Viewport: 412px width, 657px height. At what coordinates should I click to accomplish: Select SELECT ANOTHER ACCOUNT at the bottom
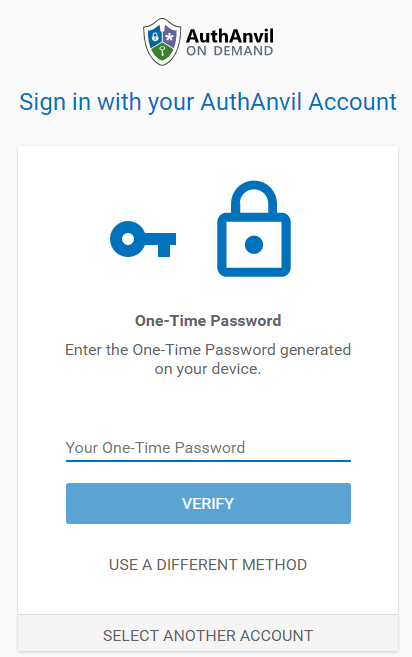pos(208,635)
